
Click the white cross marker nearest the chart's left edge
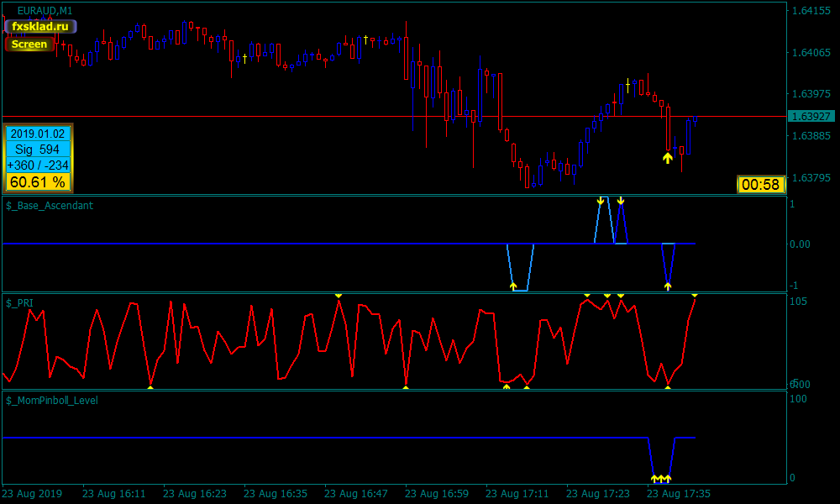244,58
